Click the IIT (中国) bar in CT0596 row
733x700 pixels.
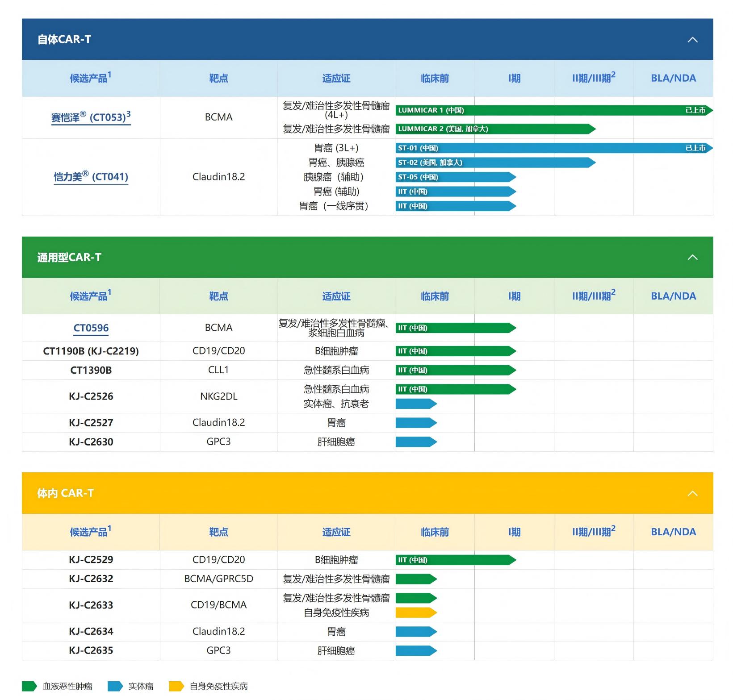tap(456, 328)
